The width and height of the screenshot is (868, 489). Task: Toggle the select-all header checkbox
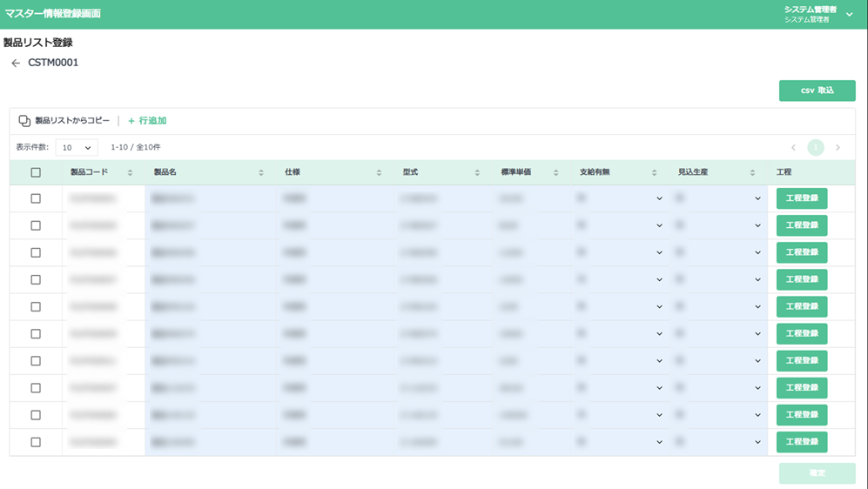36,172
